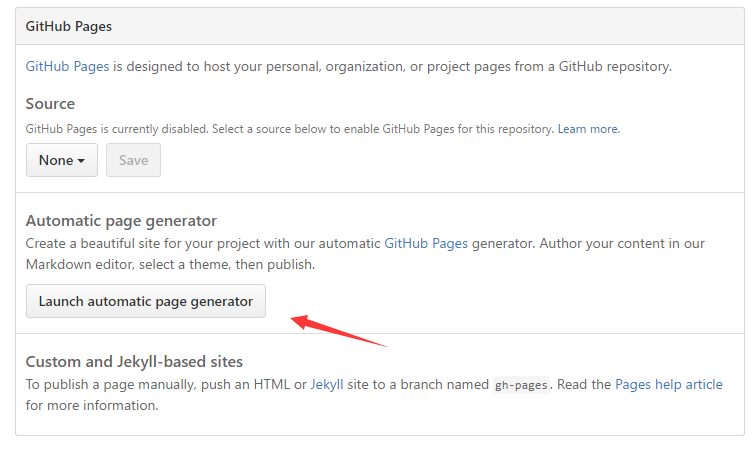
Task: Click the disabled Save button
Action: (134, 160)
